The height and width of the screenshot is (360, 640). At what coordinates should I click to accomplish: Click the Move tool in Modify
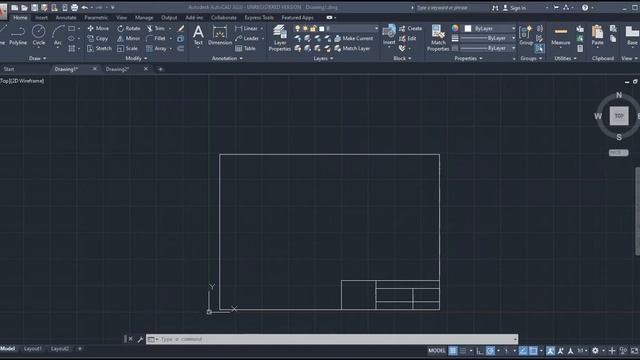click(x=98, y=28)
